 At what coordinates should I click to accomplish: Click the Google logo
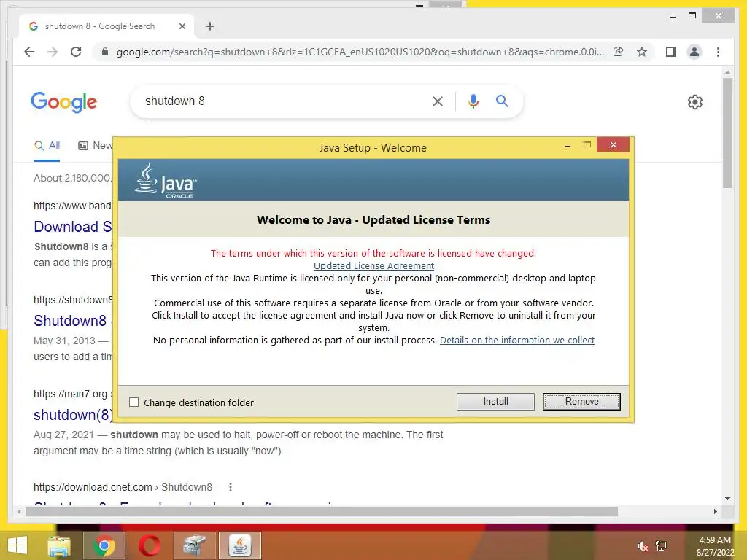(64, 102)
